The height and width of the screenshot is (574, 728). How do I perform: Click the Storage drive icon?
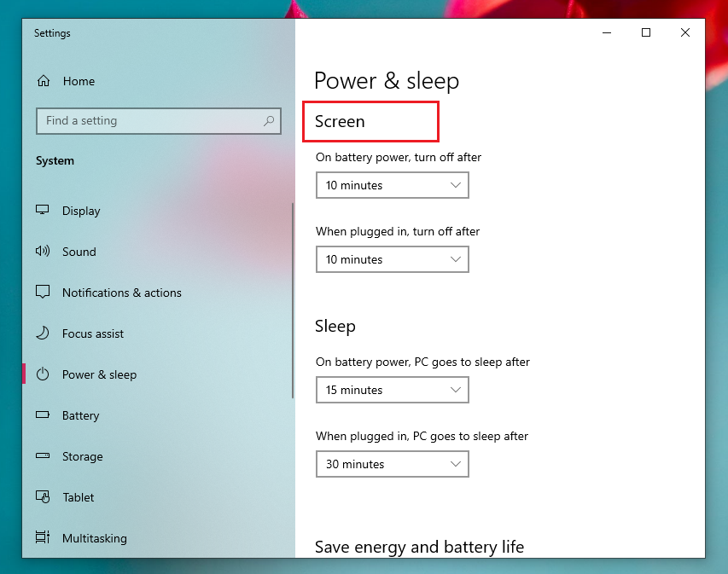43,455
